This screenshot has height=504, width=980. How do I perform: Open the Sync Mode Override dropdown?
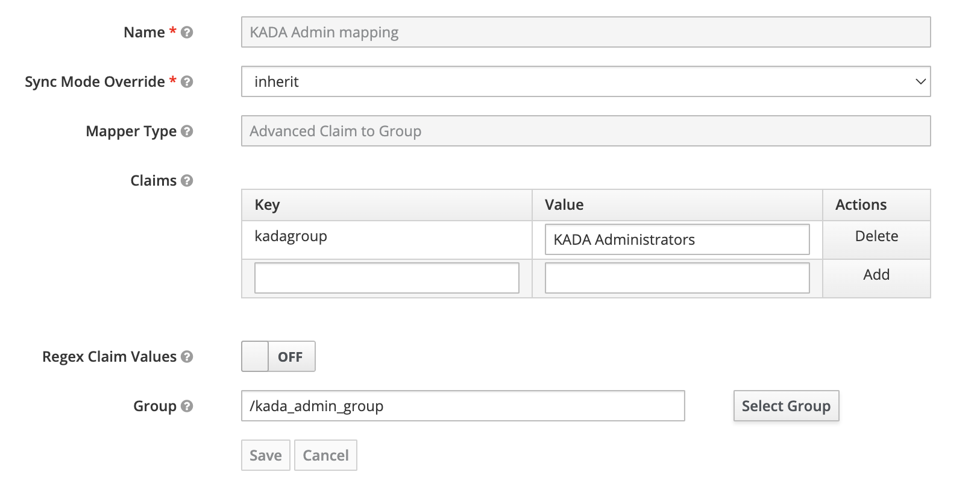(x=585, y=82)
